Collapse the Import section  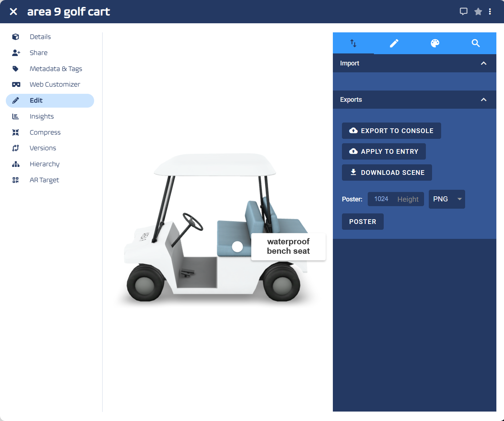[x=483, y=63]
